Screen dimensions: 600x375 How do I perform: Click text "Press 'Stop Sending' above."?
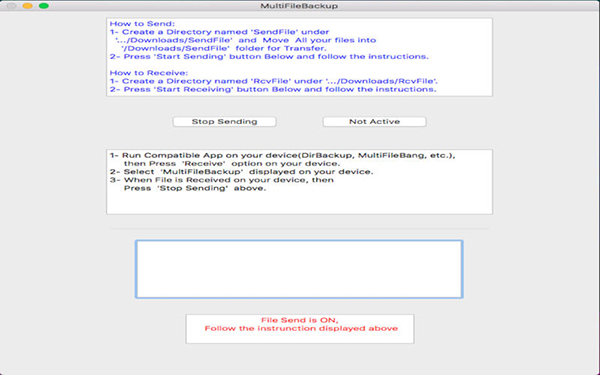click(194, 188)
